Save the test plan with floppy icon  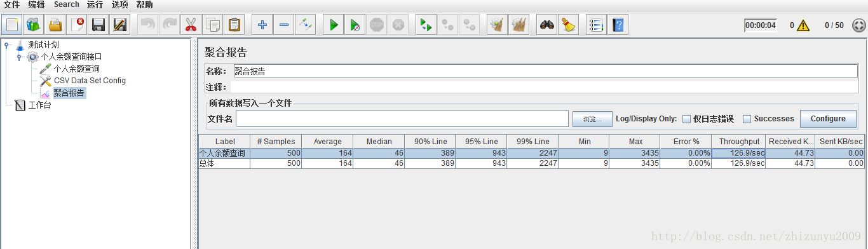click(98, 25)
